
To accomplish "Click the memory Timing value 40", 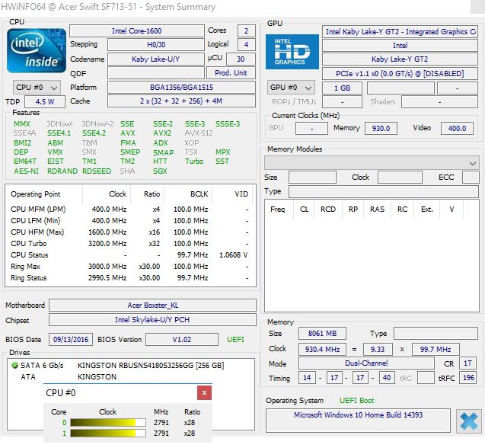I will (386, 378).
